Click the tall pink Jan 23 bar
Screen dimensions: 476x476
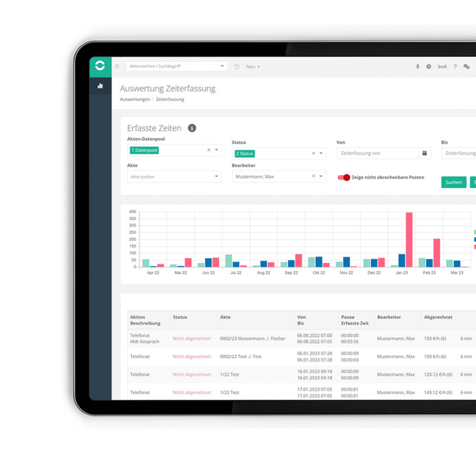point(409,240)
